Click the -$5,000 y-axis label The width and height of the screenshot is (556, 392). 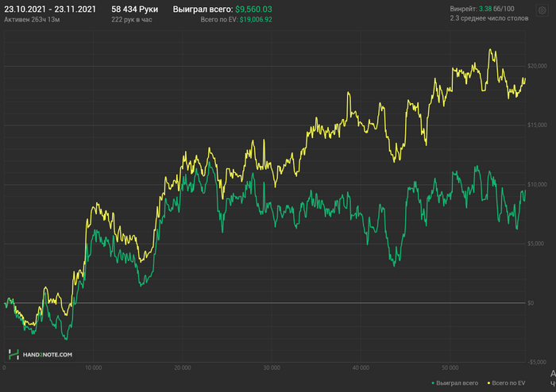pos(536,363)
